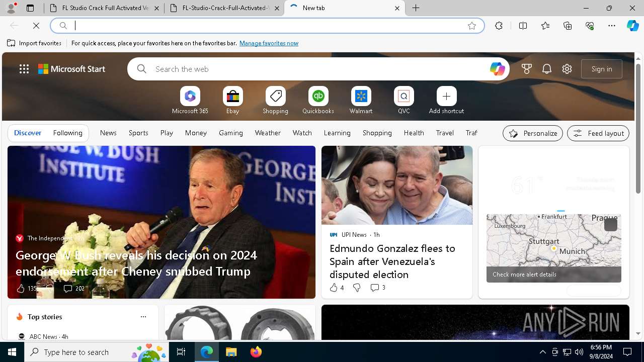Close the New tab tab

[x=397, y=8]
